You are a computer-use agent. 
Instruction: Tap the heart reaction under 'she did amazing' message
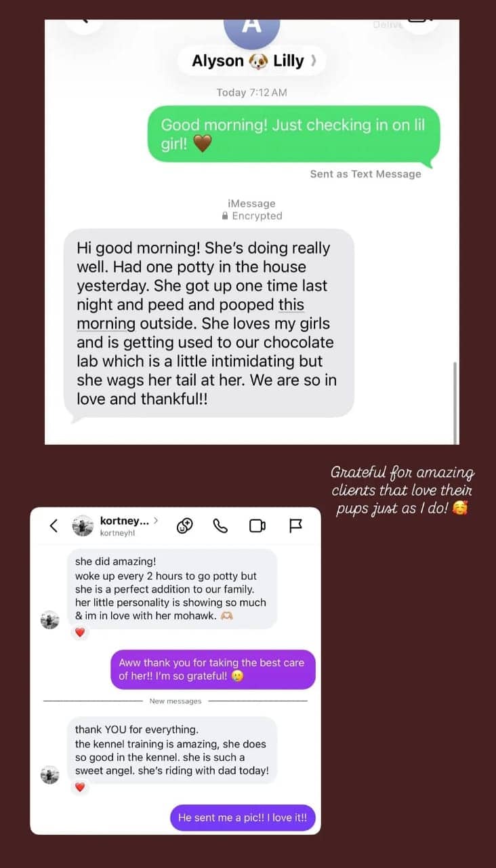click(x=80, y=632)
